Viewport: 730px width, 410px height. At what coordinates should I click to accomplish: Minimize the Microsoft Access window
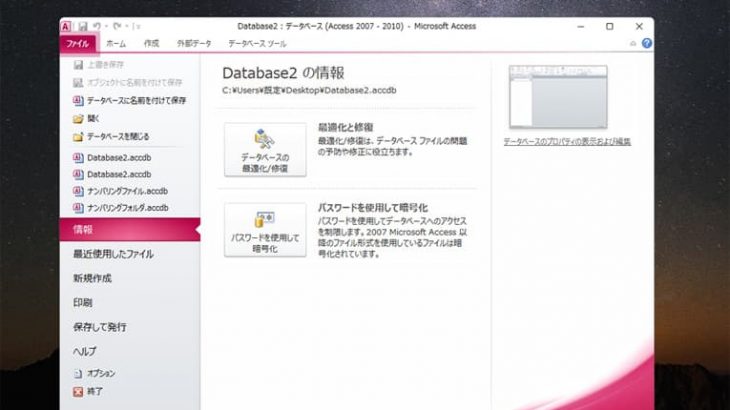pyautogui.click(x=581, y=27)
